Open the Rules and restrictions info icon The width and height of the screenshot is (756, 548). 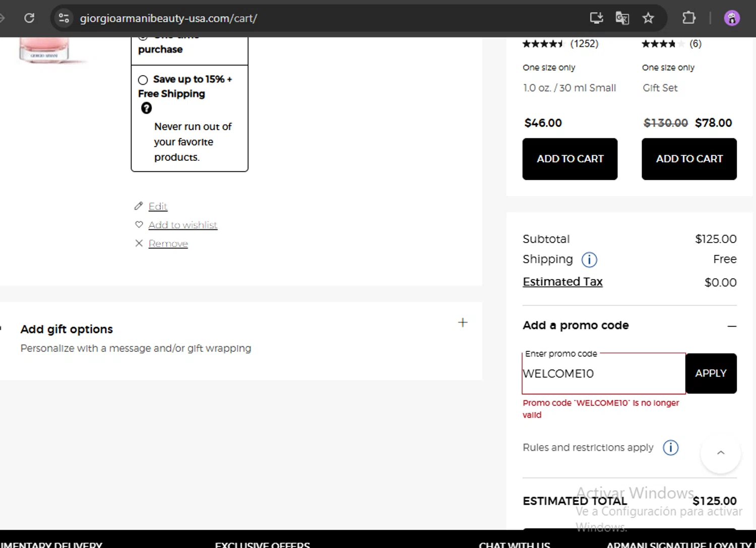point(670,448)
